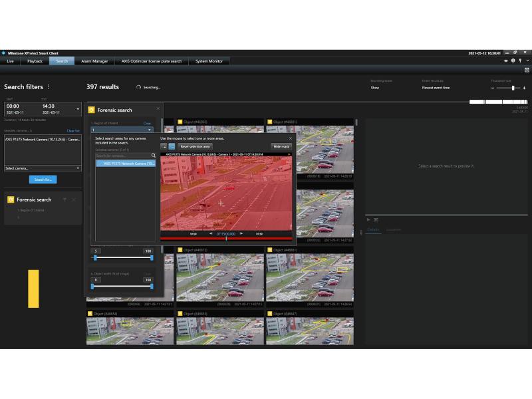
Task: Click the 397 results heading
Action: point(103,87)
